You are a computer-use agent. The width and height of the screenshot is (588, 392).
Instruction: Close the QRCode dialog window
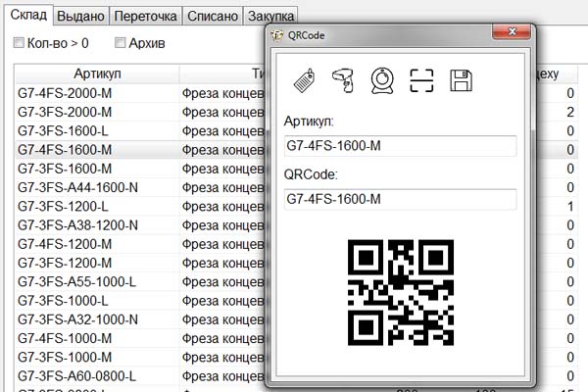pyautogui.click(x=512, y=31)
